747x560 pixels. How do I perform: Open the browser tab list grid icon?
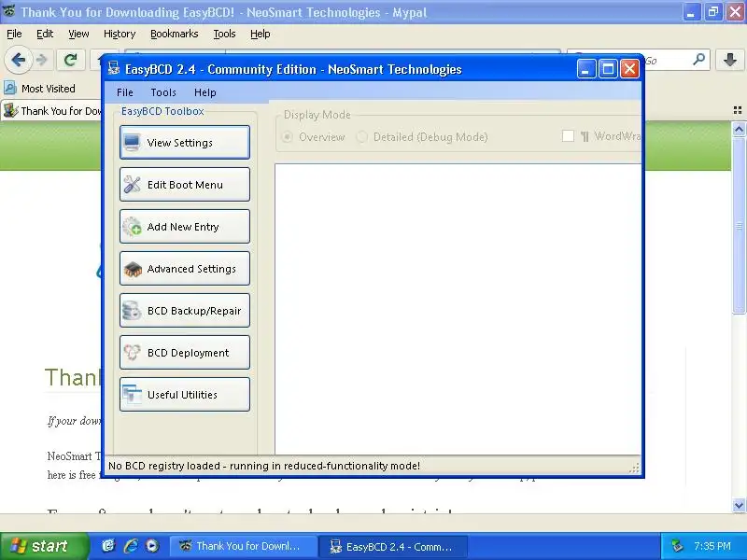point(738,110)
